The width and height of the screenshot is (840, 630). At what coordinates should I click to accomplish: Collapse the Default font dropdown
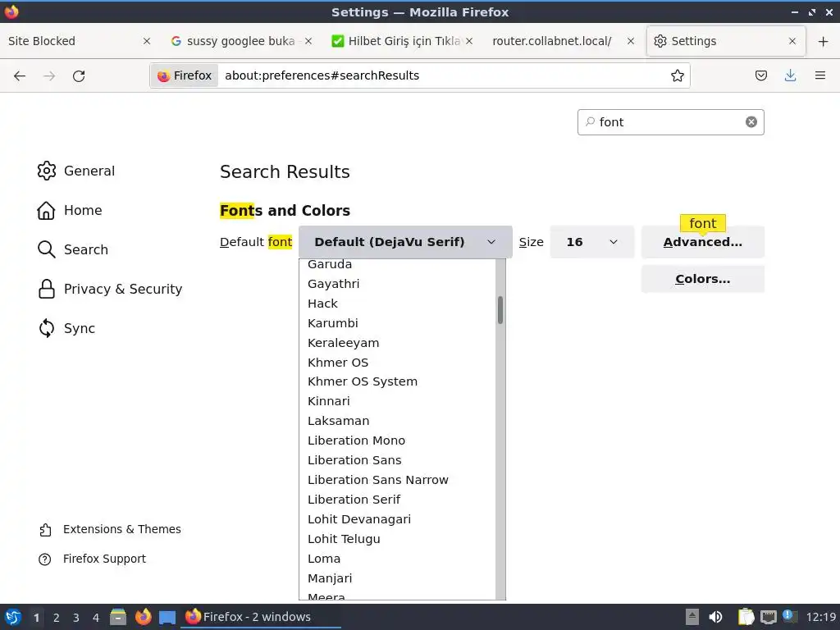click(405, 242)
